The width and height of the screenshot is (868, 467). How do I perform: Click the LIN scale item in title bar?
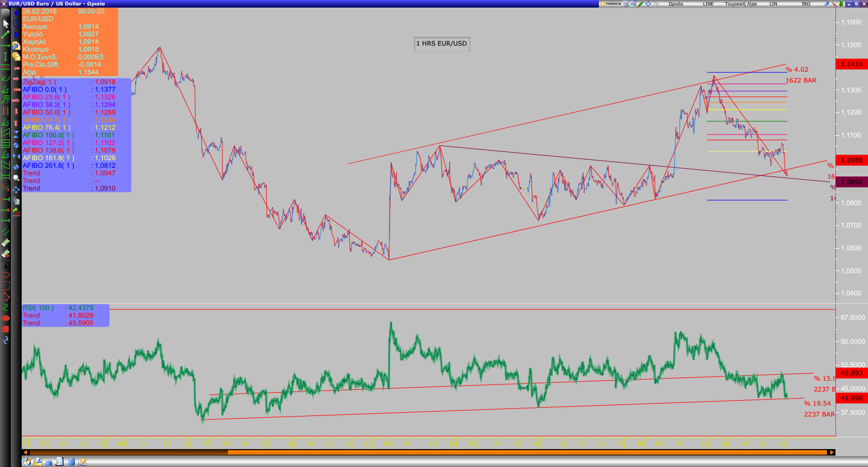pyautogui.click(x=773, y=4)
